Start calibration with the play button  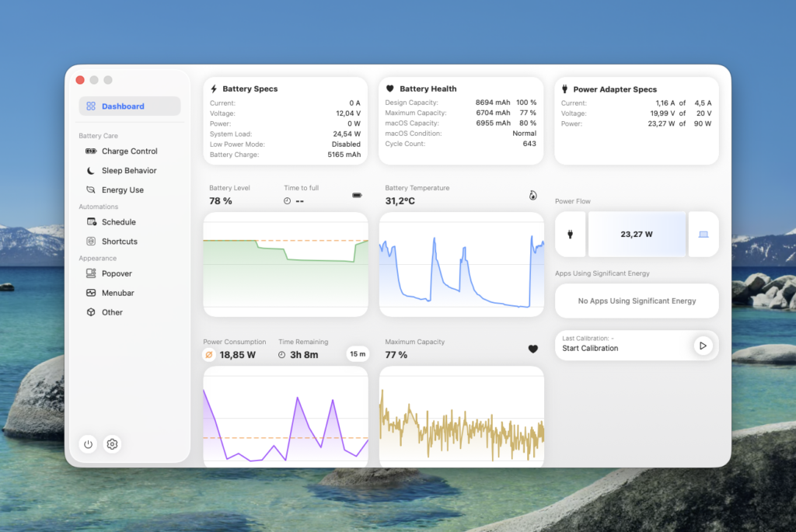coord(703,346)
